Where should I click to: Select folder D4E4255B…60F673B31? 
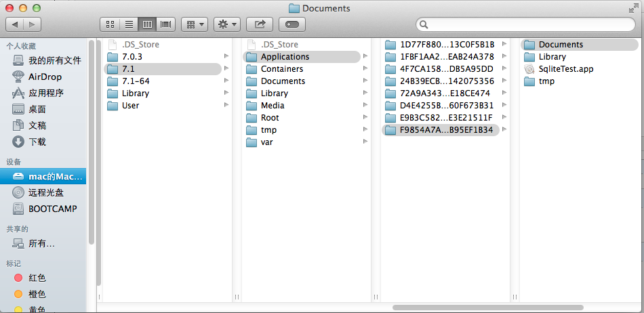442,106
